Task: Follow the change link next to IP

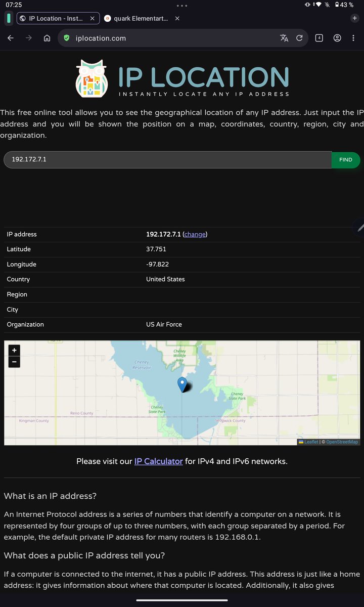Action: (195, 234)
